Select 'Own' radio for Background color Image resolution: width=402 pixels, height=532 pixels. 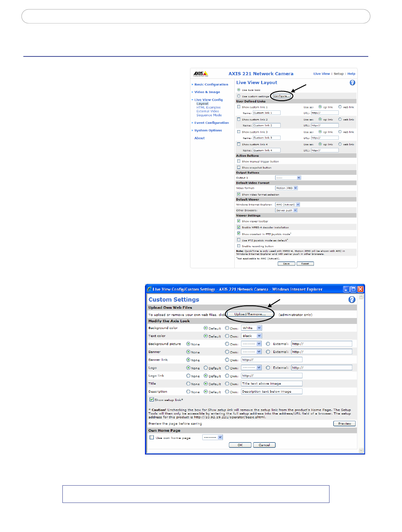(x=227, y=328)
